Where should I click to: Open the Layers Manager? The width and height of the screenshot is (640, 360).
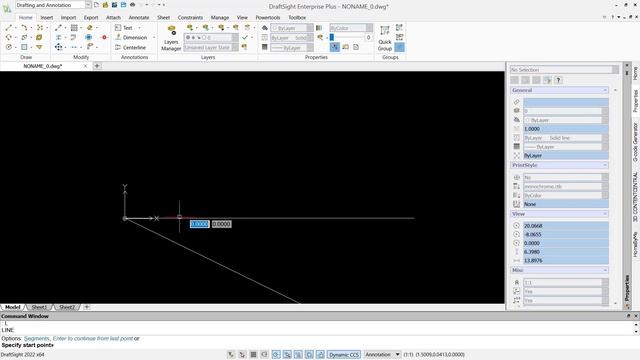pyautogui.click(x=171, y=38)
